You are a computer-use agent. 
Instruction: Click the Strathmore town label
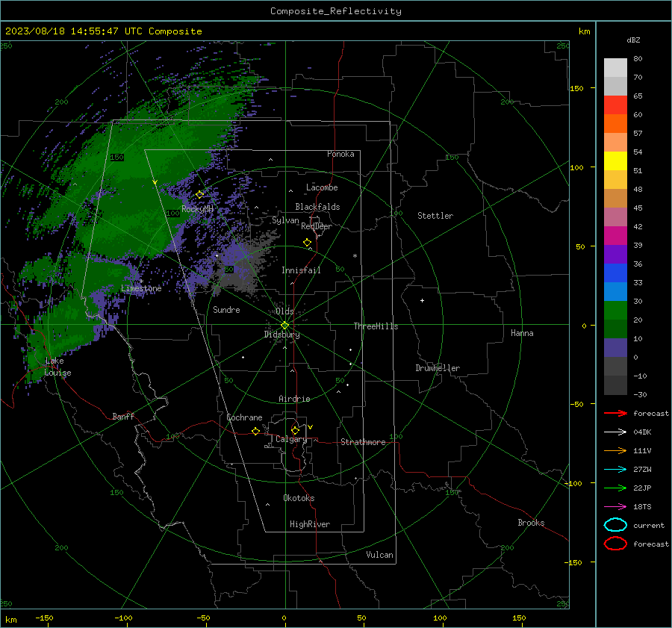tap(363, 442)
